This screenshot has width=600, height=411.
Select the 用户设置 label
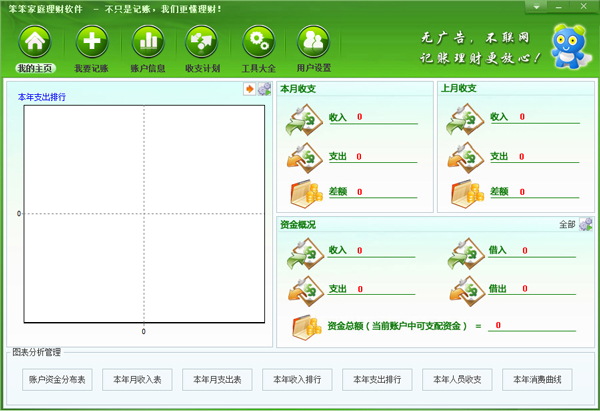314,68
